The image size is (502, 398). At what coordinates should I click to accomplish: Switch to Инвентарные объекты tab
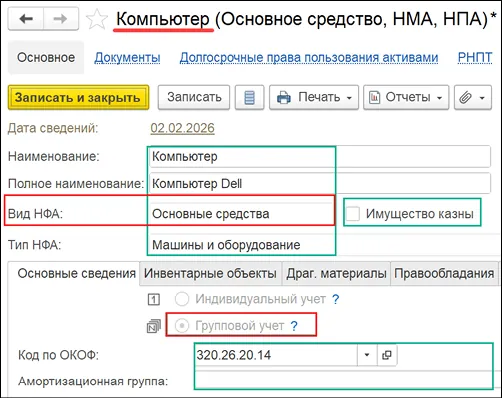click(x=210, y=274)
